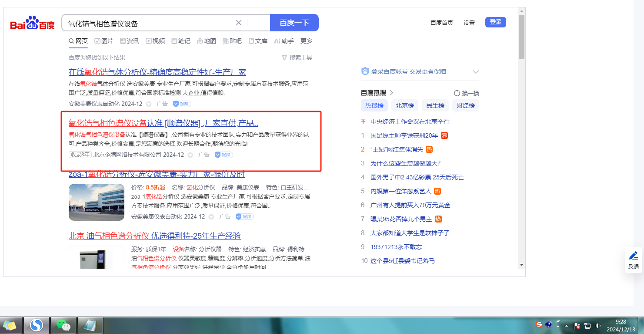Open the 反馈 feedback pencil icon
The image size is (644, 334).
coord(634,256)
